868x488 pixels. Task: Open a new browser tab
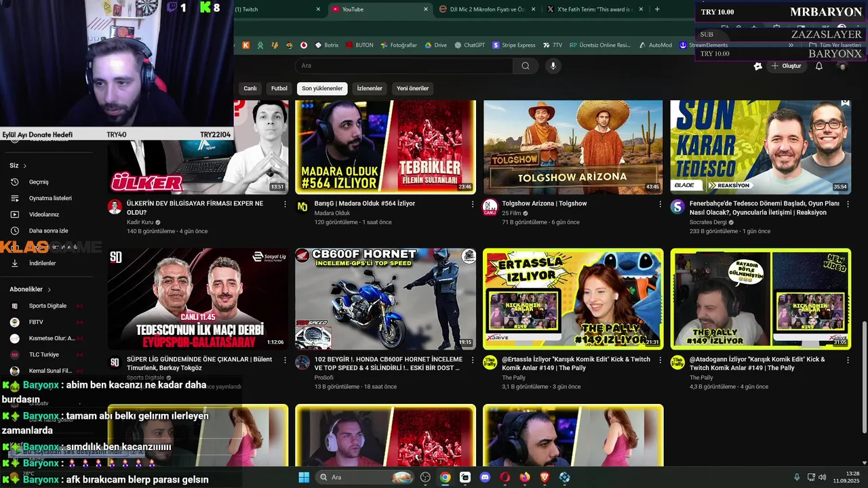[657, 9]
